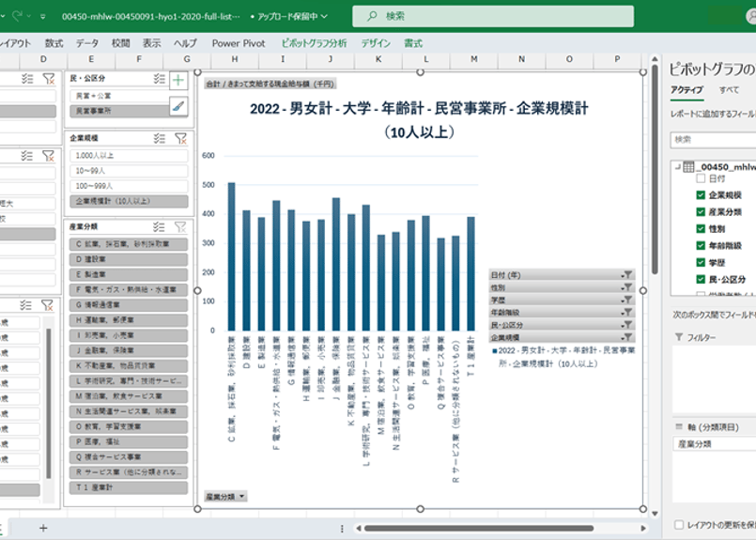Enable レイアウトの更新を保留 checkbox
Viewport: 756px width, 540px height.
[x=679, y=525]
